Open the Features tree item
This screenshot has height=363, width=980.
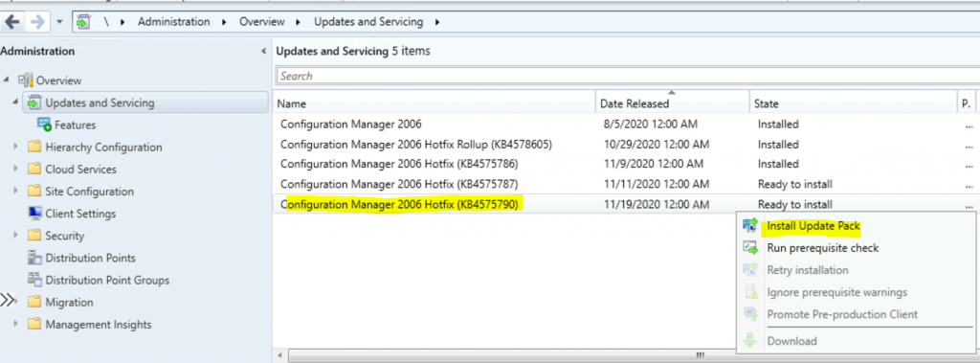75,125
